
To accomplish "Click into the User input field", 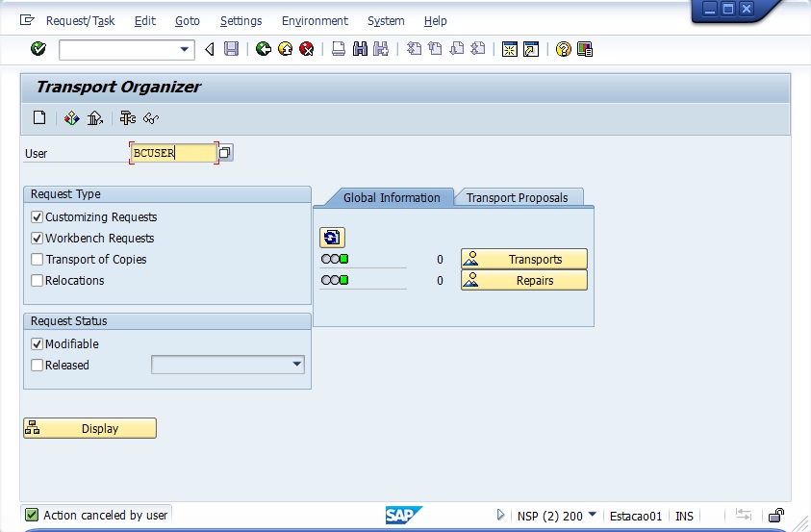I will [173, 153].
